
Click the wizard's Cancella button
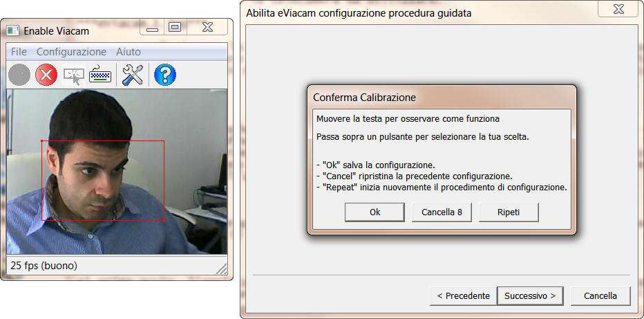(x=600, y=296)
